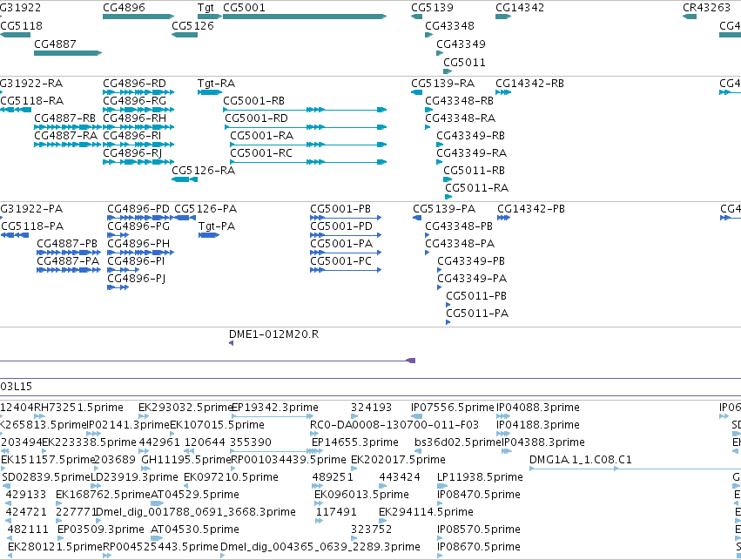The image size is (741, 560).
Task: Select cDNA IP07556.5prime
Action: pos(416,416)
